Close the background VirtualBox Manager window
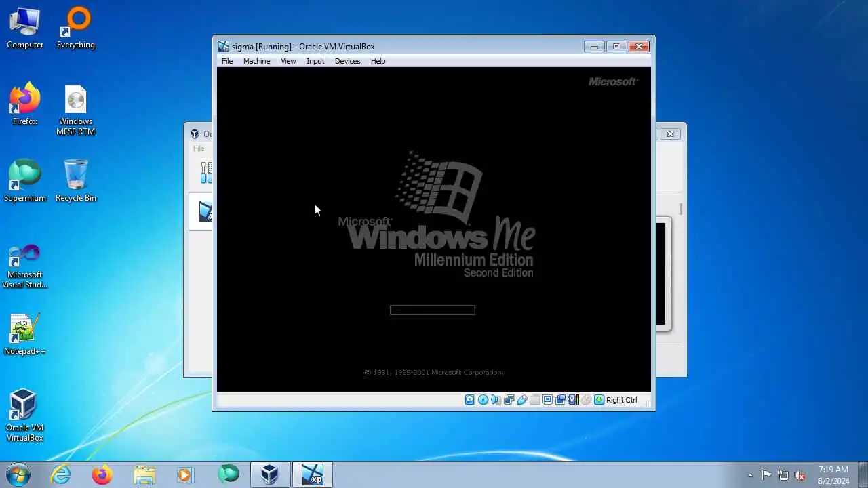868x488 pixels. point(670,134)
